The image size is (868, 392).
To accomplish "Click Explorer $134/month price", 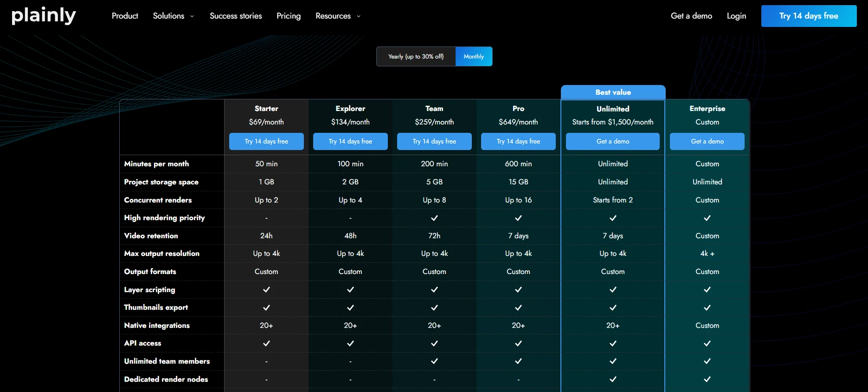I will point(350,122).
